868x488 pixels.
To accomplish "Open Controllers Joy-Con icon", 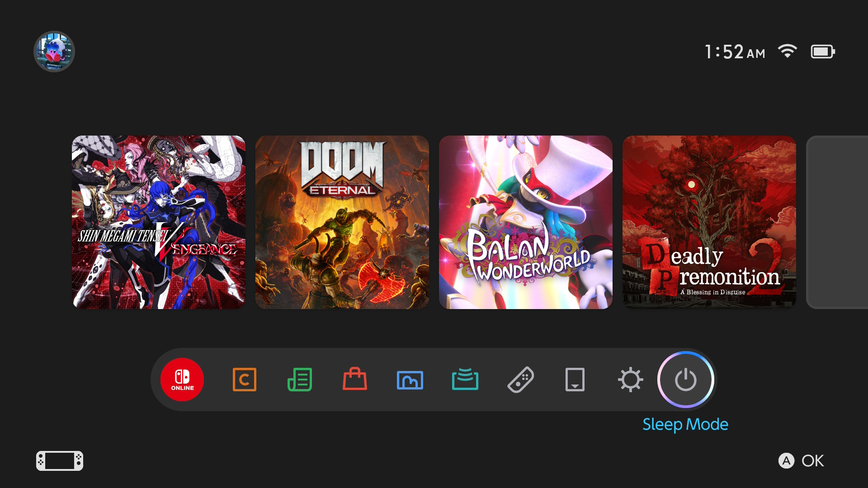I will click(520, 380).
